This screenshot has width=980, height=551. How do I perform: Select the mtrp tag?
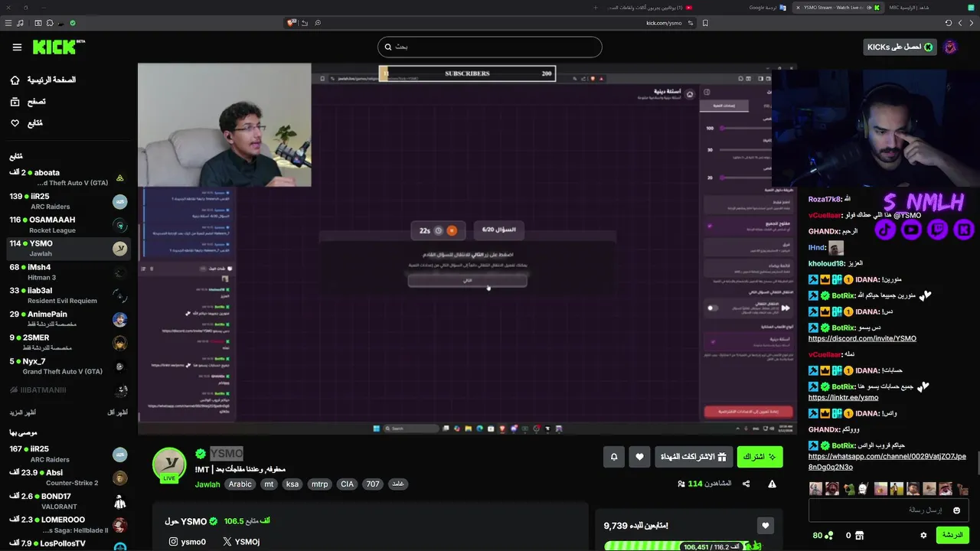click(320, 484)
